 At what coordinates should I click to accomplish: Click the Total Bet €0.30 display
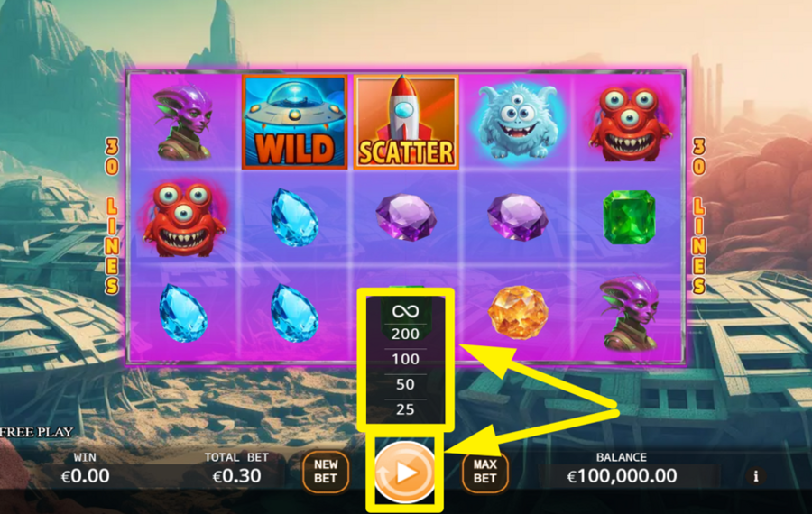click(236, 468)
